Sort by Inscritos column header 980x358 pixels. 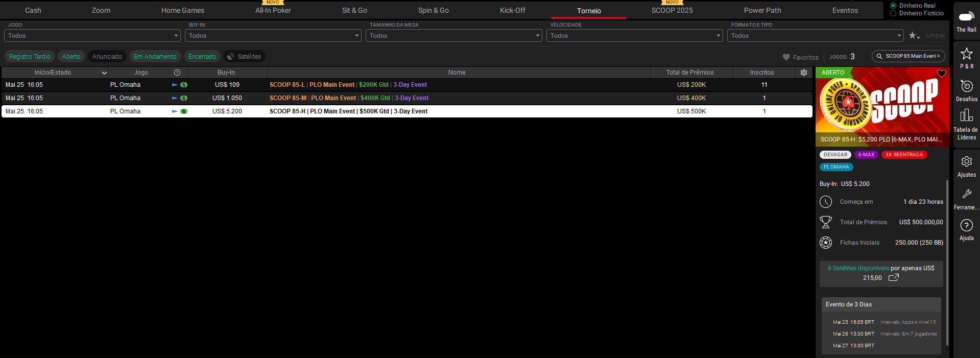(x=762, y=73)
